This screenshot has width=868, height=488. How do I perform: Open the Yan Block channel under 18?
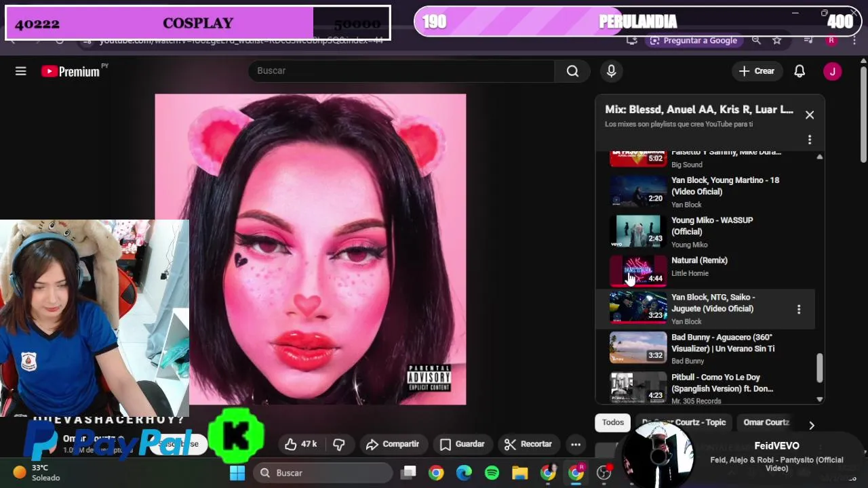pos(686,205)
